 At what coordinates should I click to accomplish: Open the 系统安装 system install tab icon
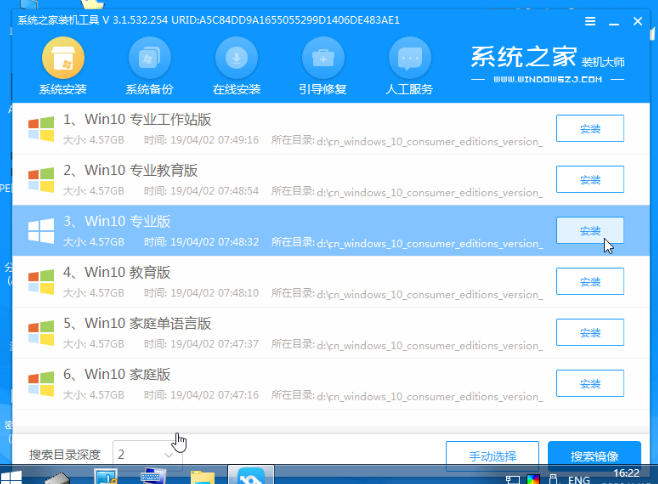click(x=63, y=58)
